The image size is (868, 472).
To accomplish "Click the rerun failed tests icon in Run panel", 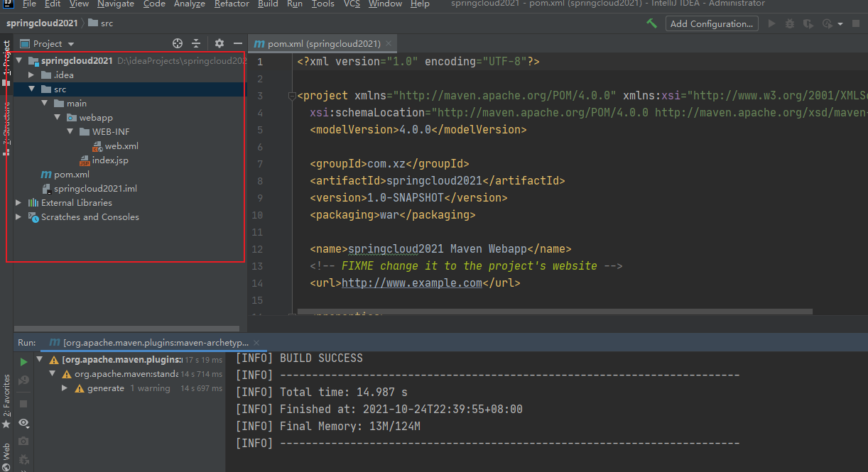I will (23, 380).
